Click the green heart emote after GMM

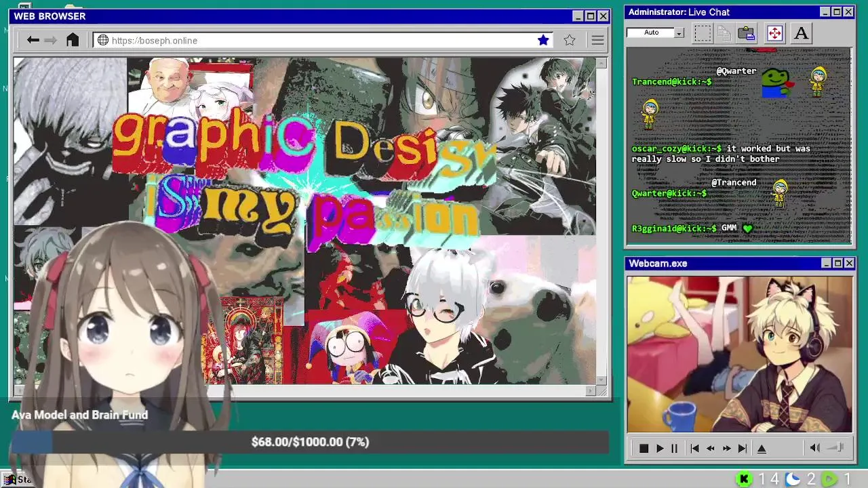pyautogui.click(x=747, y=228)
